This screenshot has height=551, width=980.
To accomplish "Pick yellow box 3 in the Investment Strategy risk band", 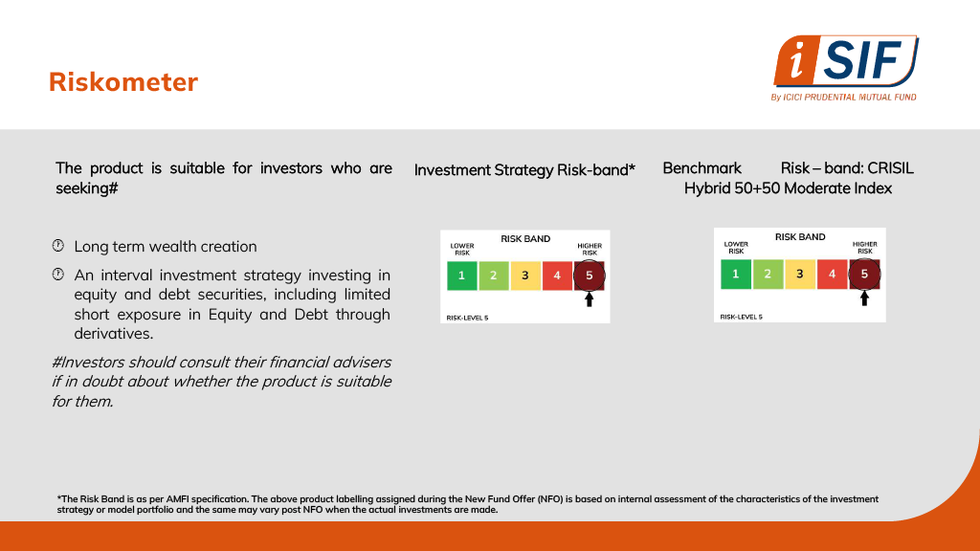I will click(525, 276).
